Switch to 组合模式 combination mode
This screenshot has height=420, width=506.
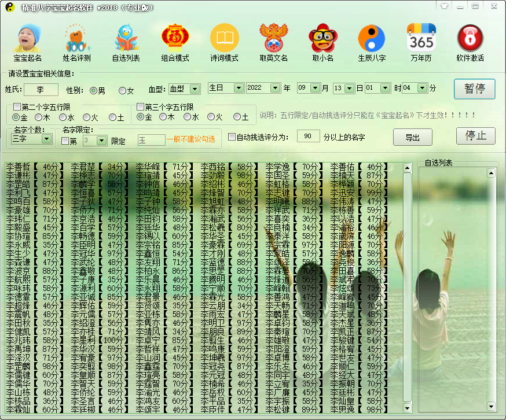[175, 42]
